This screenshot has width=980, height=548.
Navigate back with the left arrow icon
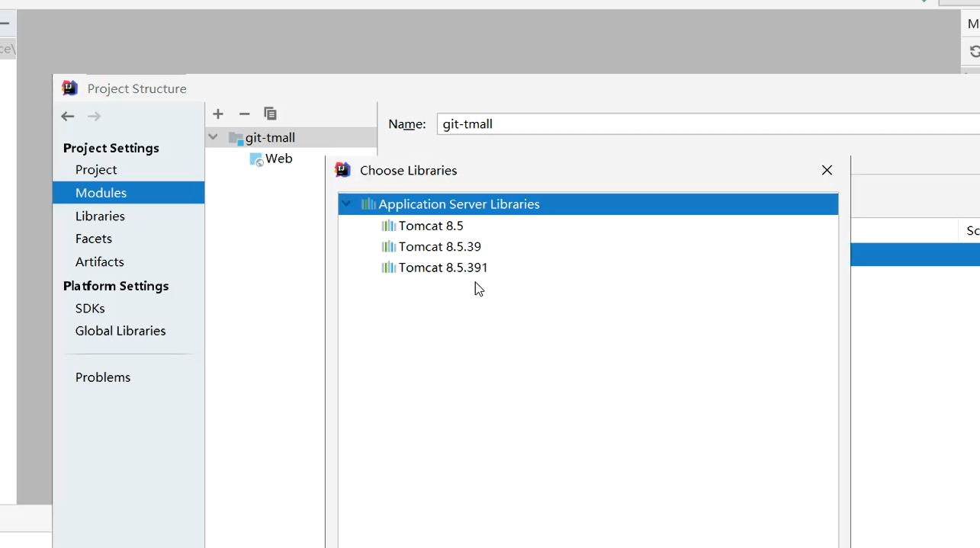68,116
